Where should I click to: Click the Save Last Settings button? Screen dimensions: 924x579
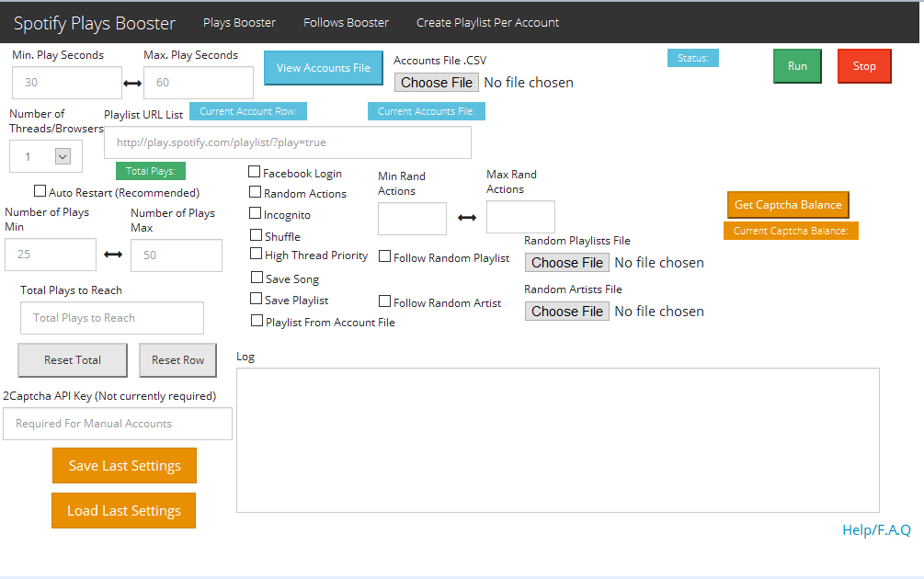click(x=124, y=466)
